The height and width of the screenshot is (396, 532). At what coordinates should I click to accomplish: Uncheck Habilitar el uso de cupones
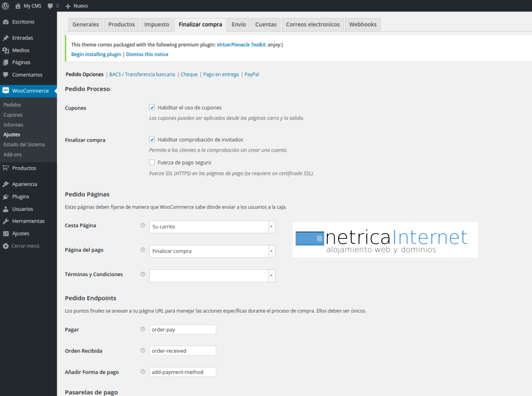[152, 108]
